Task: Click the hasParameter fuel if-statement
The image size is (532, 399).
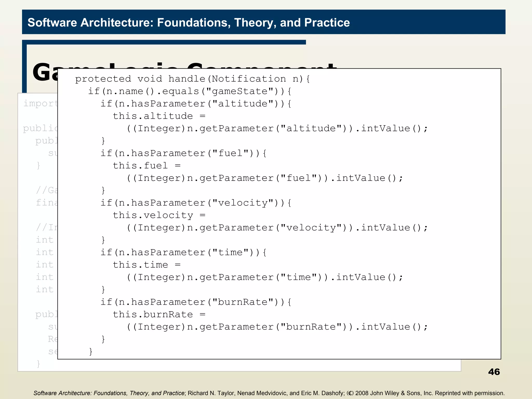Action: (x=184, y=153)
